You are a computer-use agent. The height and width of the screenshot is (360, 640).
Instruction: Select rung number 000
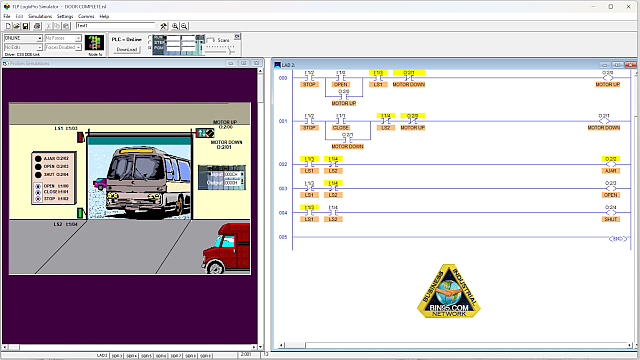click(283, 78)
